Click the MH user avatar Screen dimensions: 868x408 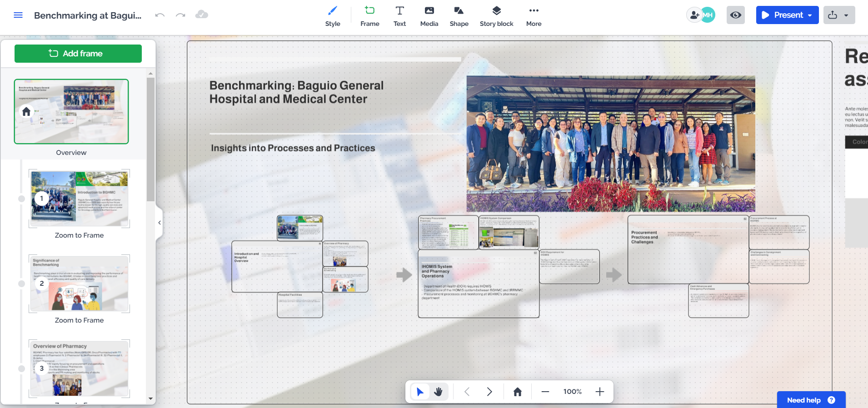coord(708,15)
